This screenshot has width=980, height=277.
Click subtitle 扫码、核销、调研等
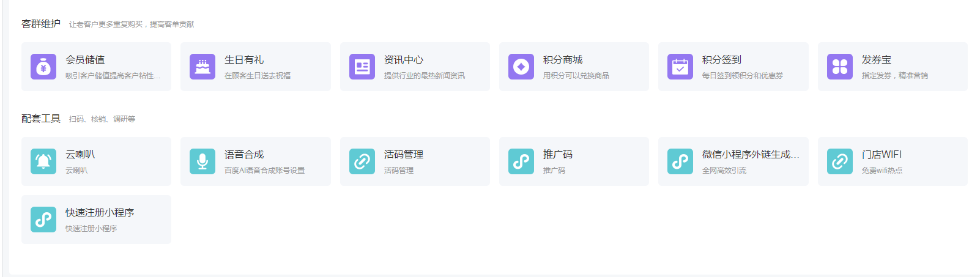pos(102,119)
